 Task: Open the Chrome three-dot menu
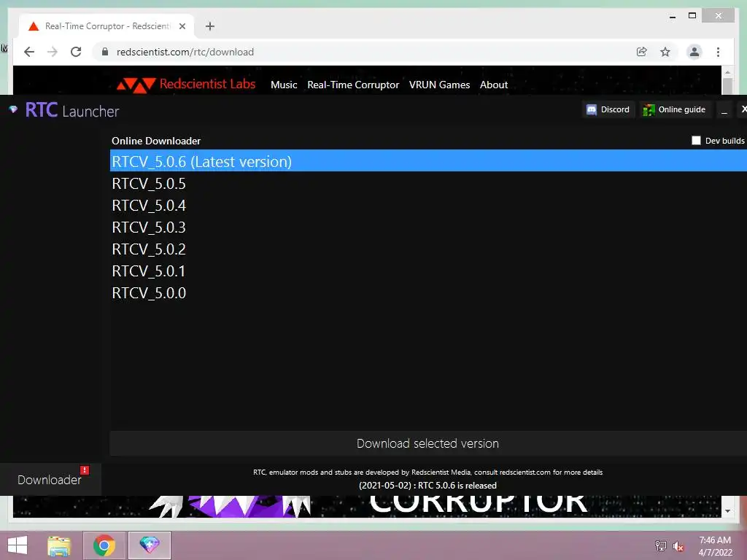(x=718, y=52)
